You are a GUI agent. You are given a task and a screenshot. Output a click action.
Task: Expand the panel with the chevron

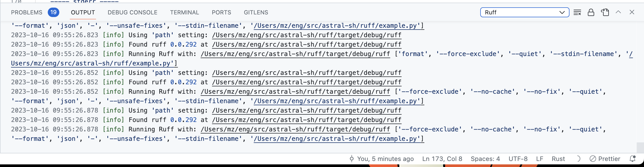coord(619,12)
